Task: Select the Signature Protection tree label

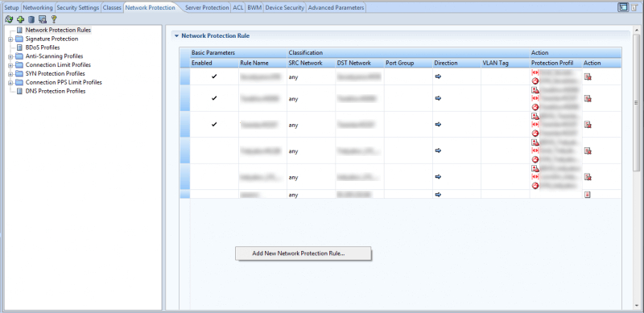Action: coord(52,39)
